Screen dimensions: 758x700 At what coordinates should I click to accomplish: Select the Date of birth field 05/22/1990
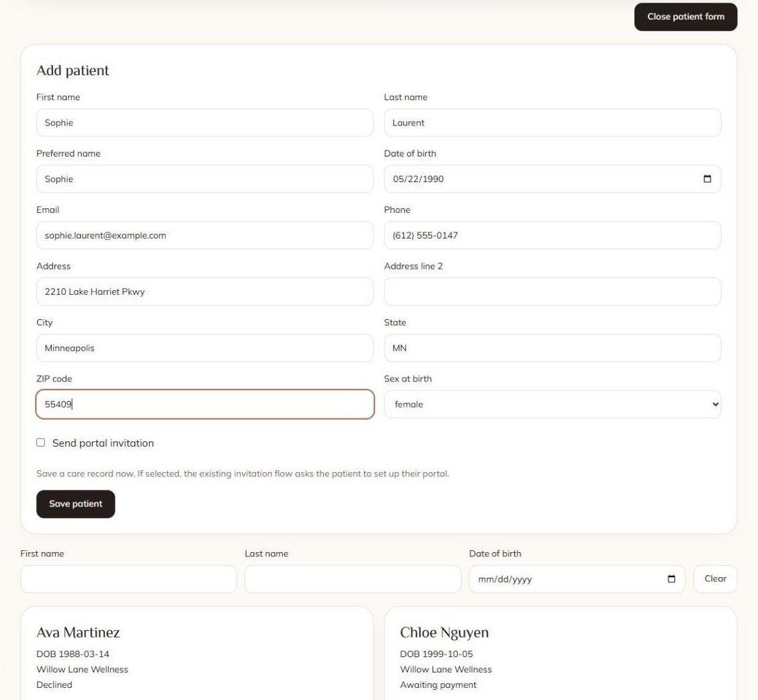[552, 179]
